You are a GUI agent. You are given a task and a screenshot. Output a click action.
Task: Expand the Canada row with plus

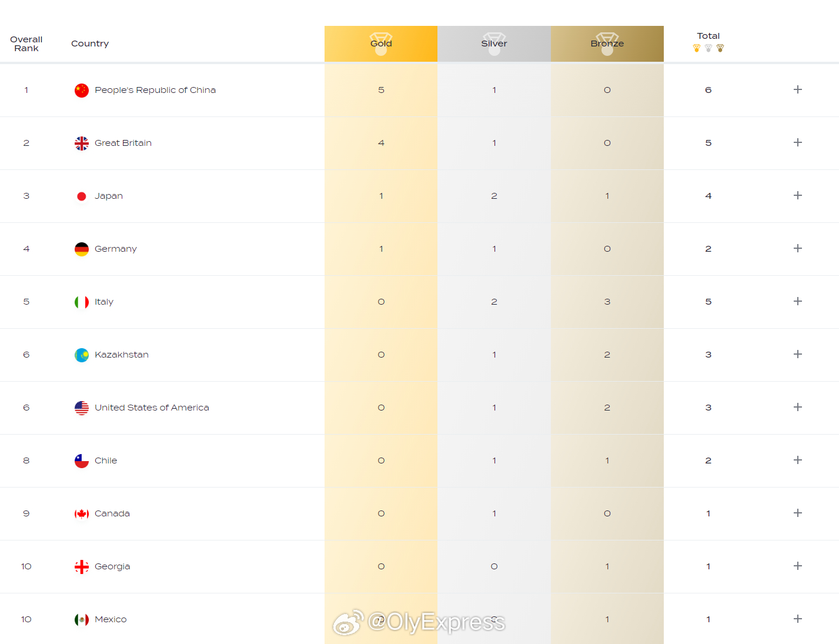click(798, 513)
